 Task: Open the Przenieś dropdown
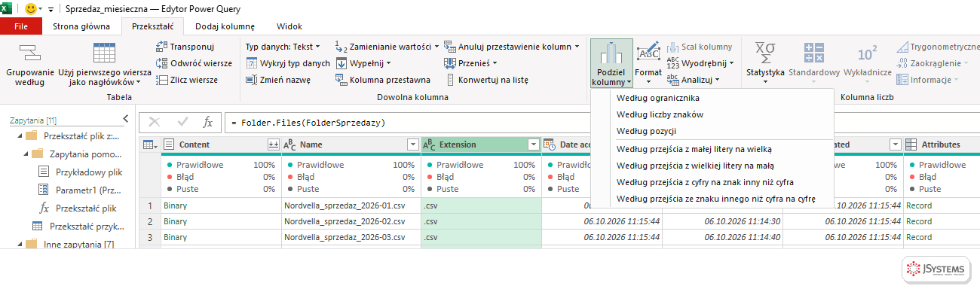pos(471,63)
